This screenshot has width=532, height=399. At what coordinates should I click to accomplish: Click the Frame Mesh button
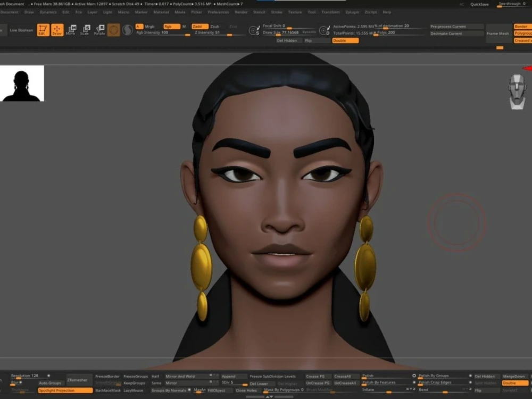click(x=498, y=33)
